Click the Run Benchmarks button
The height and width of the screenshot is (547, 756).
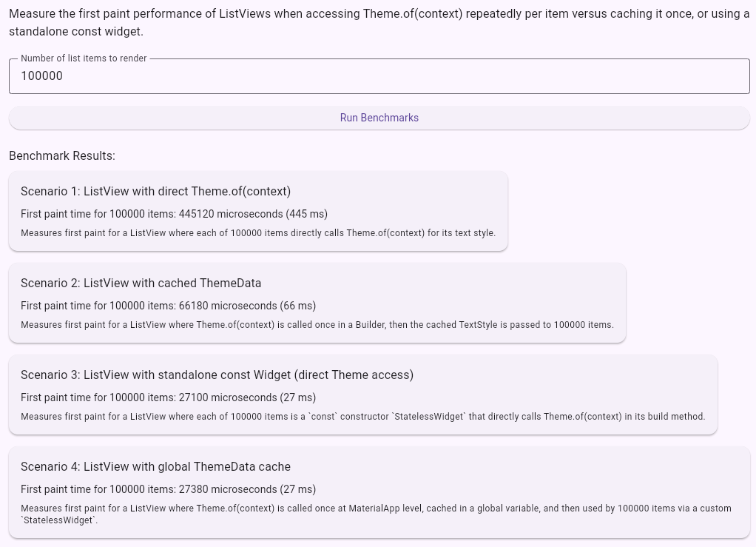[x=379, y=118]
